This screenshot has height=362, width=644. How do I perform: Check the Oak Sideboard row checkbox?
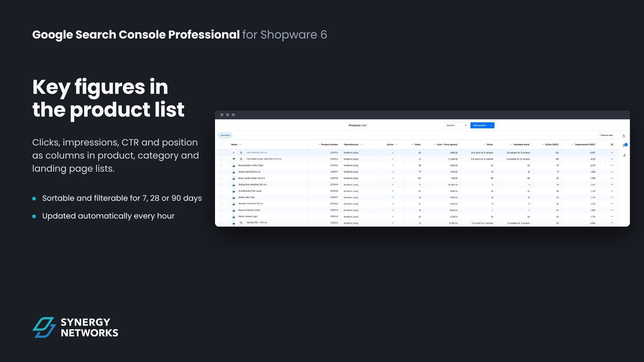click(x=221, y=153)
